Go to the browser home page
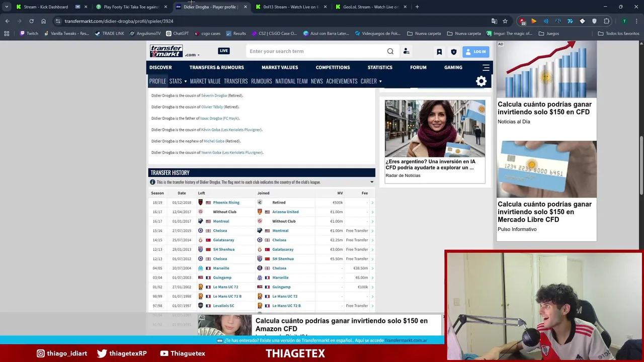This screenshot has height=362, width=644. click(43, 21)
